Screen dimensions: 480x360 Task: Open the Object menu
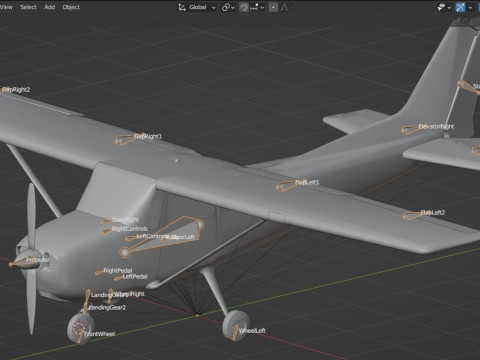pos(71,7)
